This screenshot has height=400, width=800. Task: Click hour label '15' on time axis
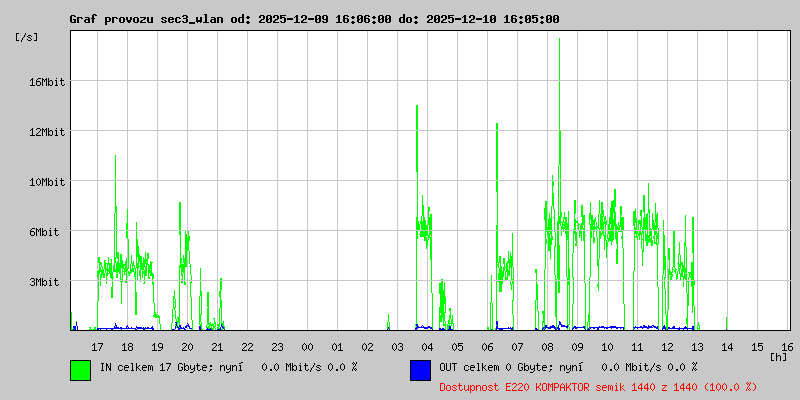tap(758, 347)
